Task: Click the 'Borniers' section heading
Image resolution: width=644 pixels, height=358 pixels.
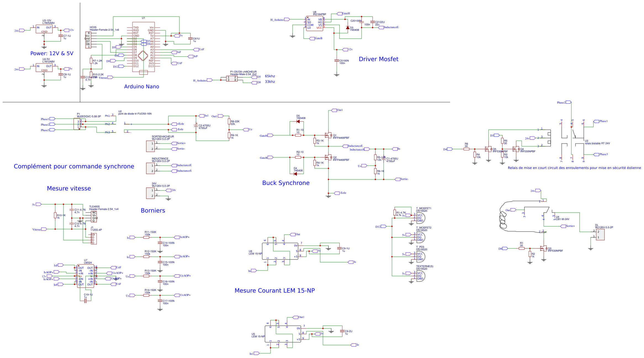Action: [153, 211]
